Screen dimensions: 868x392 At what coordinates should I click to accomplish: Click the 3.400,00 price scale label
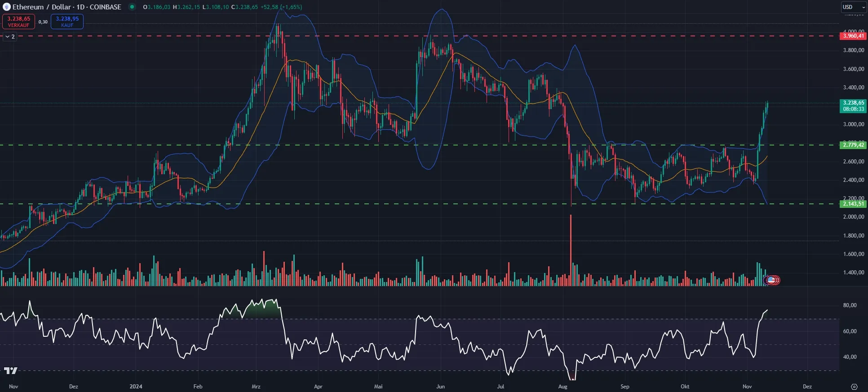coord(854,88)
